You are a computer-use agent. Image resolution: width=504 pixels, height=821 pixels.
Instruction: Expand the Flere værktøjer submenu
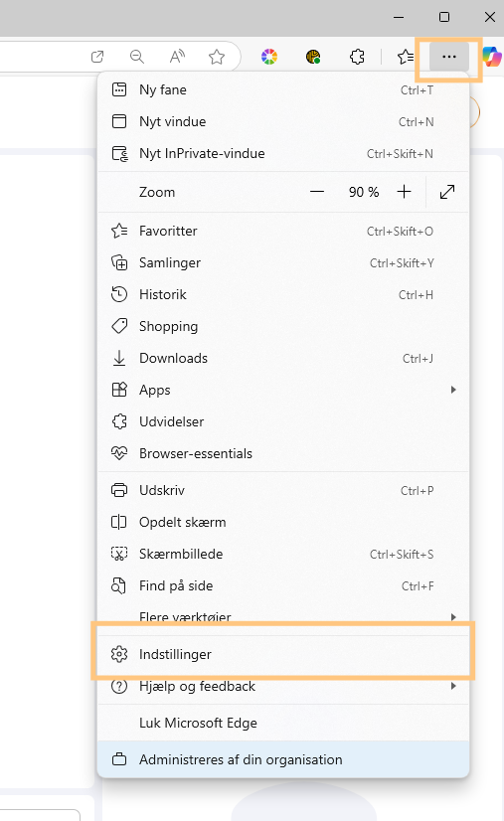[x=283, y=617]
